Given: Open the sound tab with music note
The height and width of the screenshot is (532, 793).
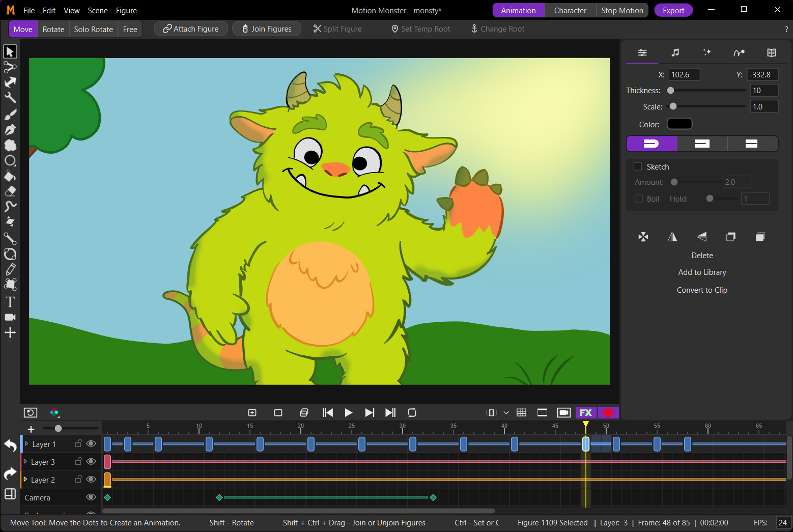Looking at the screenshot, I should pyautogui.click(x=675, y=52).
